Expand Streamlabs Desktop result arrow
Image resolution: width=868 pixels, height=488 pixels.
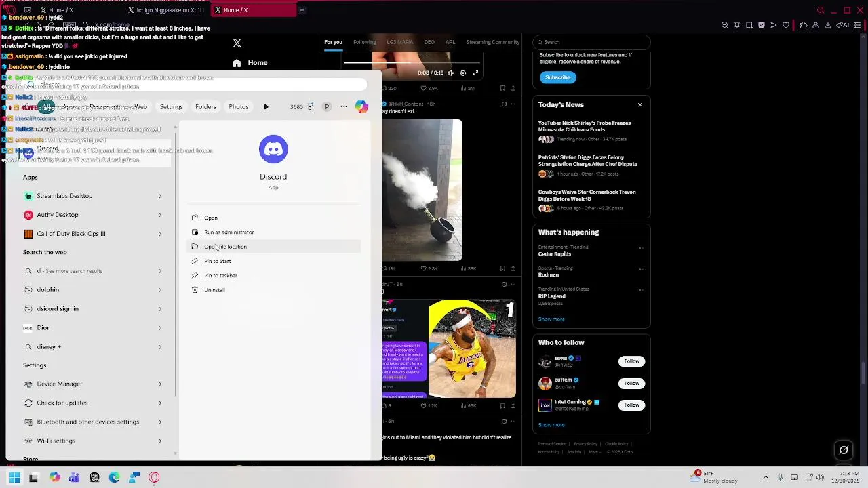pyautogui.click(x=160, y=196)
